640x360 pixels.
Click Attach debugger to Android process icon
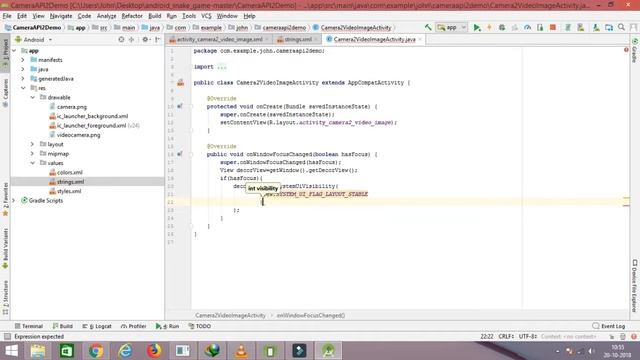coord(540,27)
